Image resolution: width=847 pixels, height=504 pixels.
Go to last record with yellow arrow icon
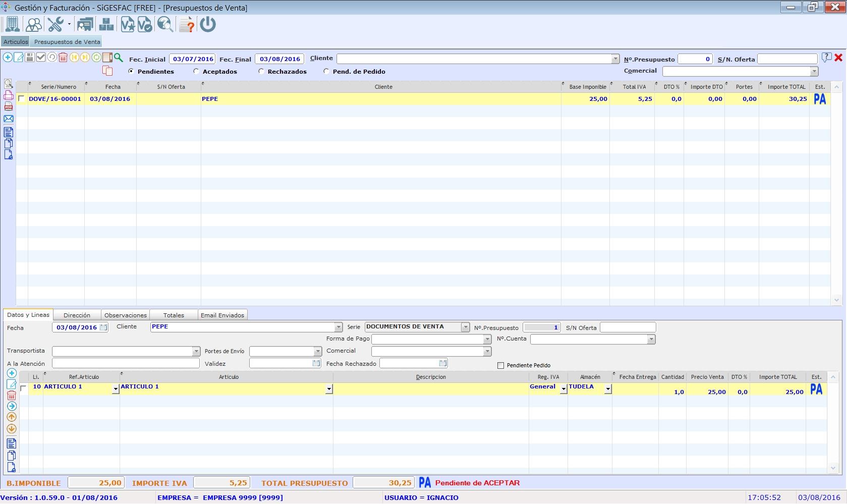[85, 58]
